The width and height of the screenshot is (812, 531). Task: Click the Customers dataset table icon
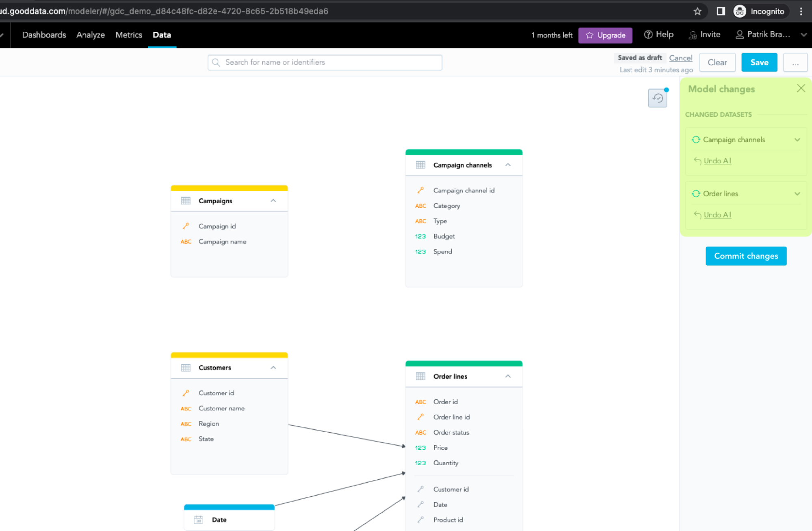click(186, 368)
